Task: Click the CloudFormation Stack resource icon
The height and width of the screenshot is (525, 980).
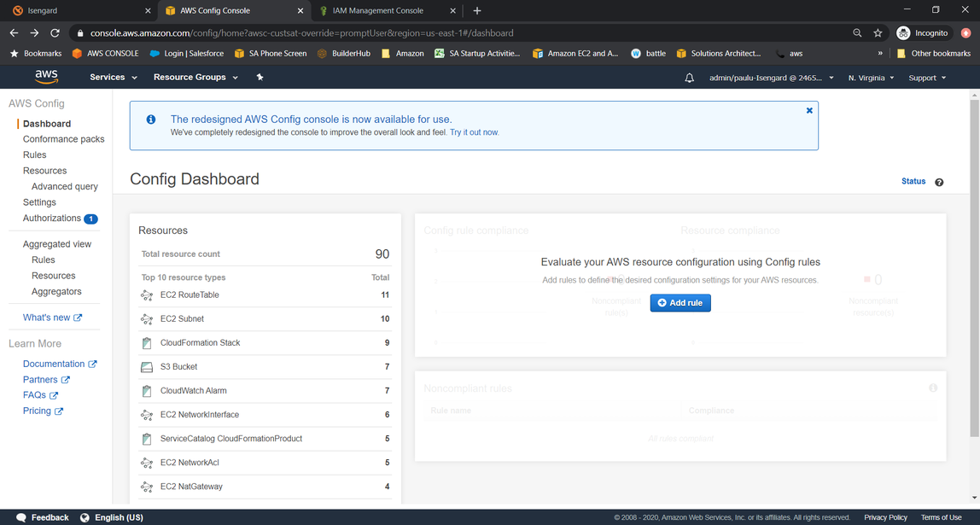Action: point(147,342)
